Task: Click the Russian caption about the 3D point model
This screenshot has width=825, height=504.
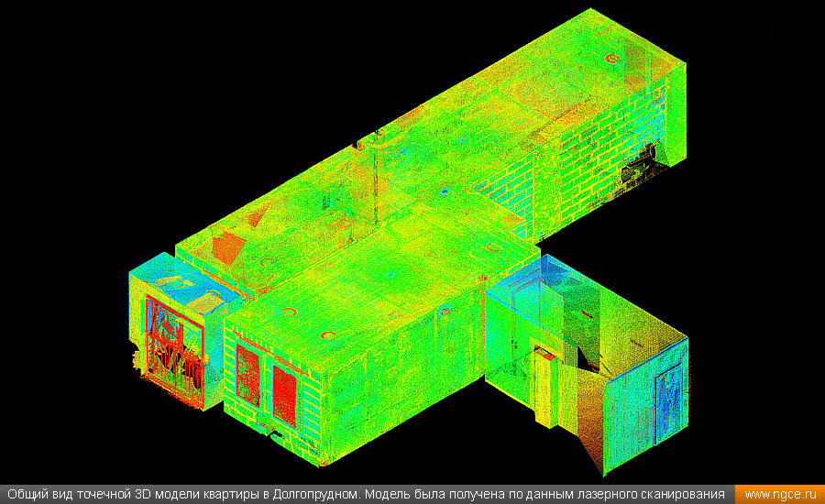Action: 366,495
